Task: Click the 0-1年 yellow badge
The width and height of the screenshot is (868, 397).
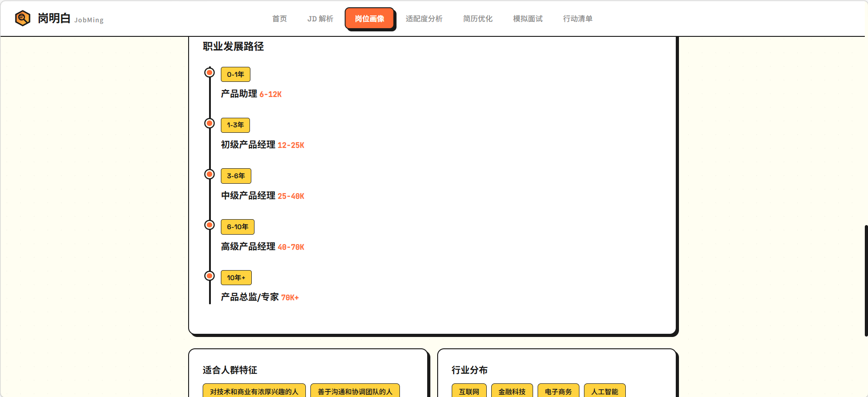Action: [x=235, y=74]
